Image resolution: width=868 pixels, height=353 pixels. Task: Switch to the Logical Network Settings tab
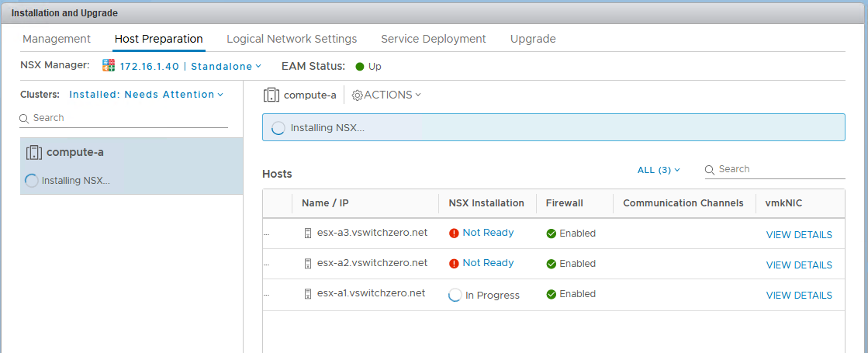point(292,39)
